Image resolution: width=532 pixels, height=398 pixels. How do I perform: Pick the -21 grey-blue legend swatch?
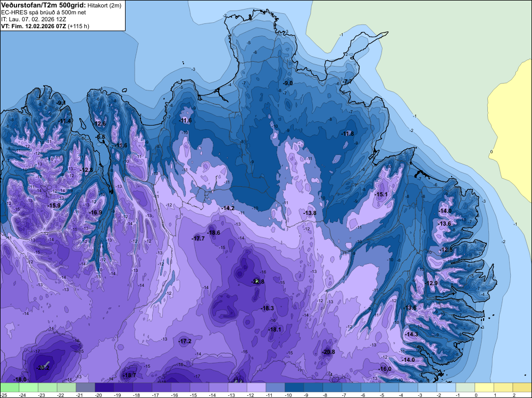coord(86,387)
